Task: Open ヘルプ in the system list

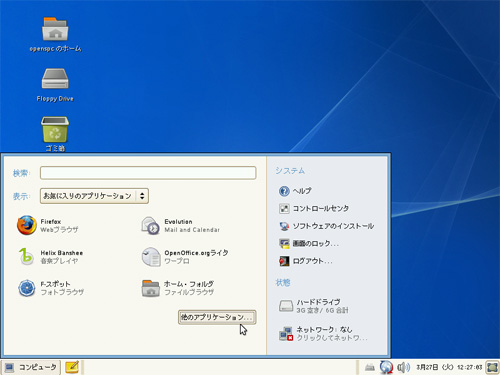Action: (x=295, y=191)
